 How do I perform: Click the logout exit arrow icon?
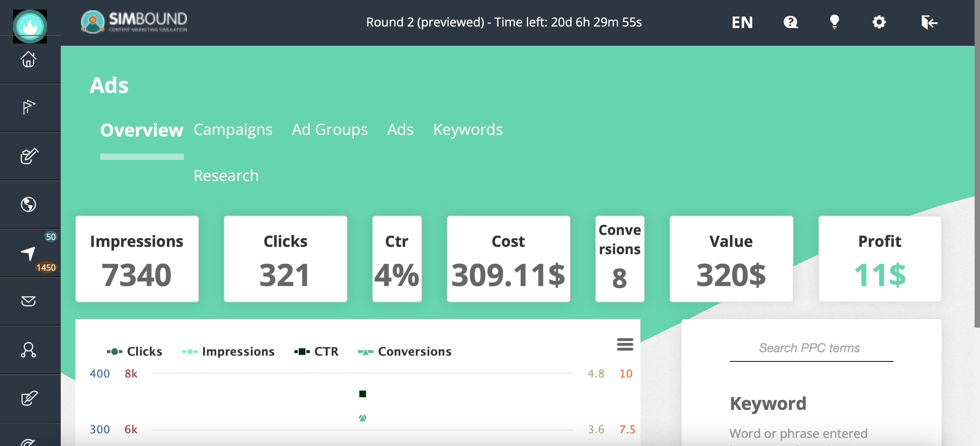pos(929,22)
